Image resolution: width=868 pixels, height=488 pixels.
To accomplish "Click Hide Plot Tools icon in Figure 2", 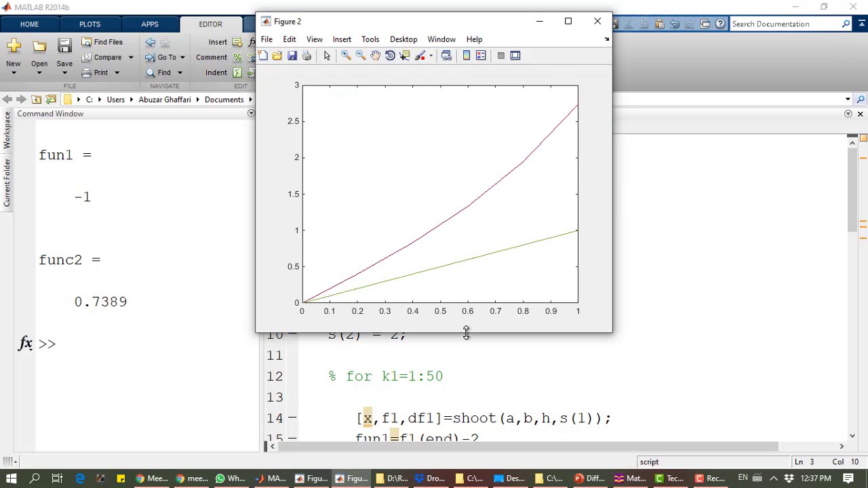I will [x=500, y=56].
